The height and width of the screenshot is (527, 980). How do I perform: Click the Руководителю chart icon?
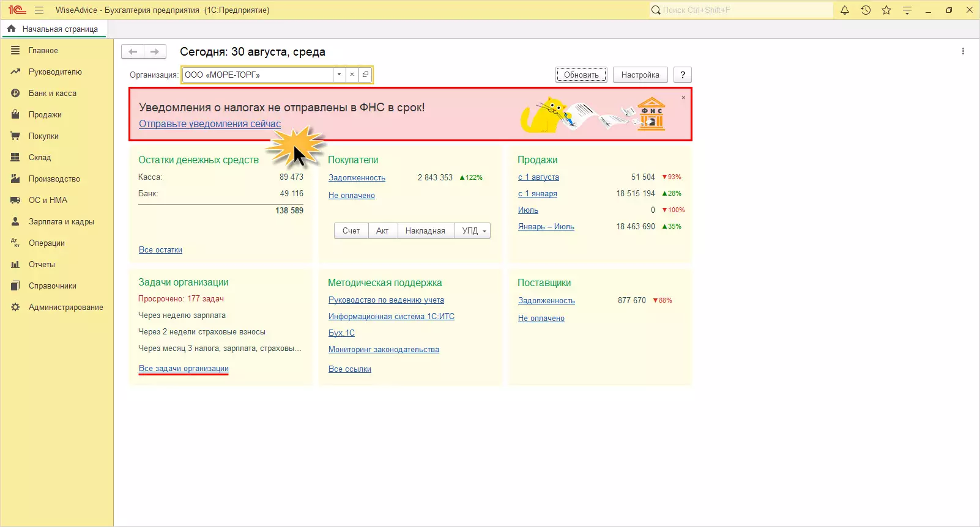pyautogui.click(x=15, y=72)
